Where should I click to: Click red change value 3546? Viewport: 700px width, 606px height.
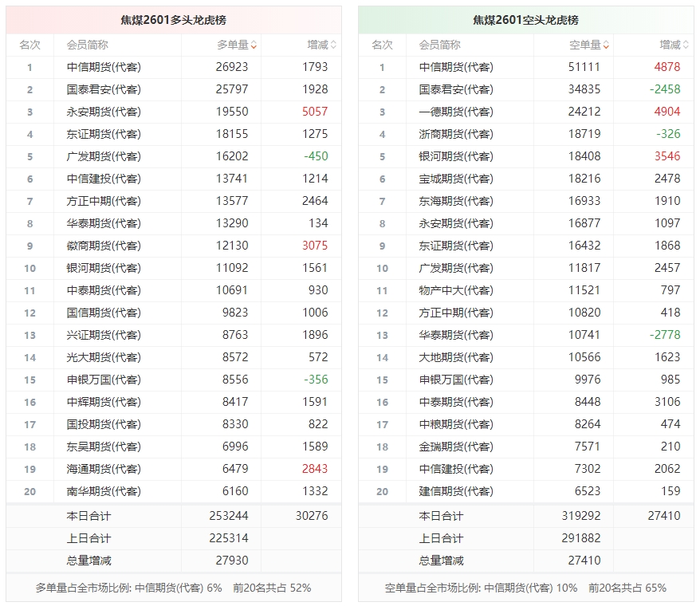667,156
